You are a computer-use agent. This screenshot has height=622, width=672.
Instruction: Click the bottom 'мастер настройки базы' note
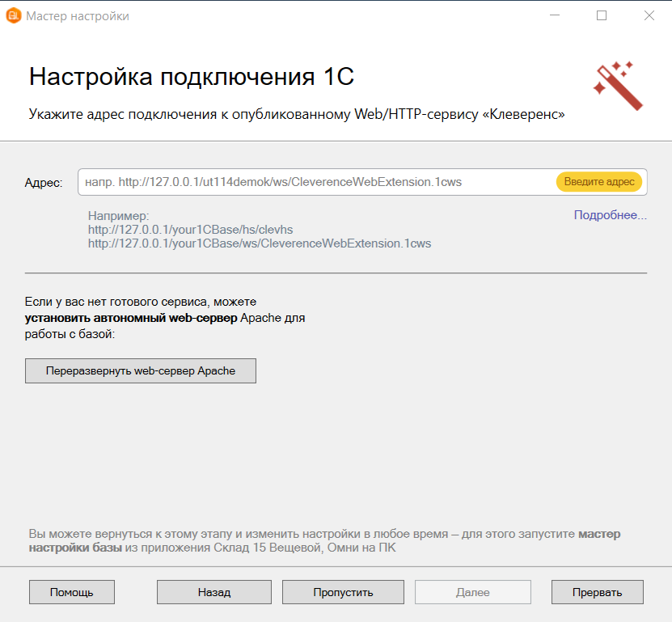(x=324, y=540)
